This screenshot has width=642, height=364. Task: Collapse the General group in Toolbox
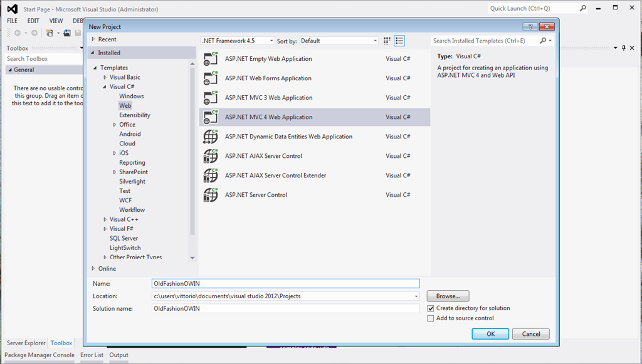[x=10, y=70]
